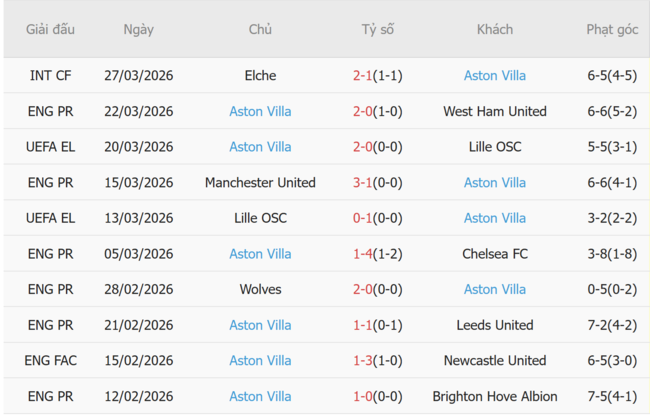Click the Elche home team name
Screen dimensions: 650x419
[x=260, y=75]
